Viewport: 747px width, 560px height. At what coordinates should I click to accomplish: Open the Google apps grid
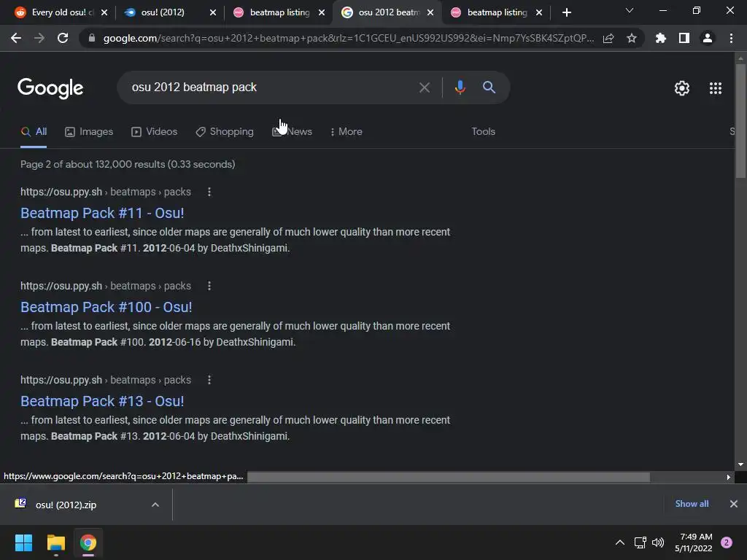click(x=716, y=88)
